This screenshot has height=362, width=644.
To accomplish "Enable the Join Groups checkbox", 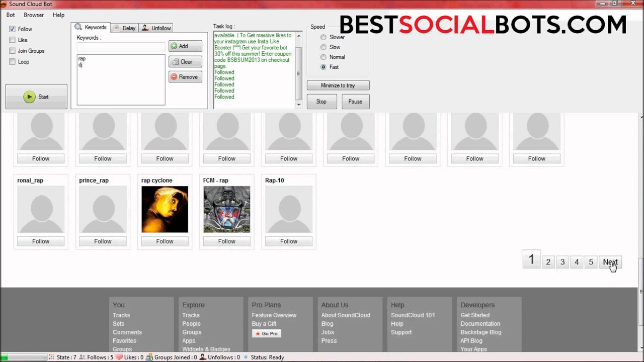I will [x=12, y=51].
